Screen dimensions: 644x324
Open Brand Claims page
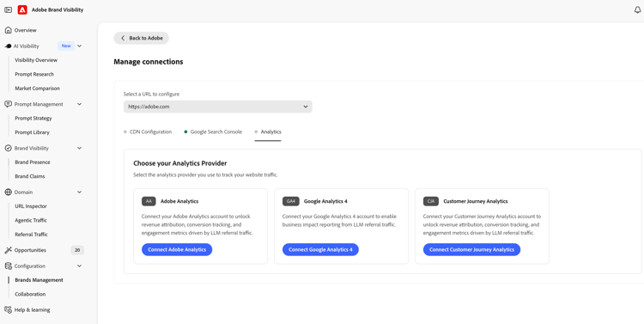(29, 176)
